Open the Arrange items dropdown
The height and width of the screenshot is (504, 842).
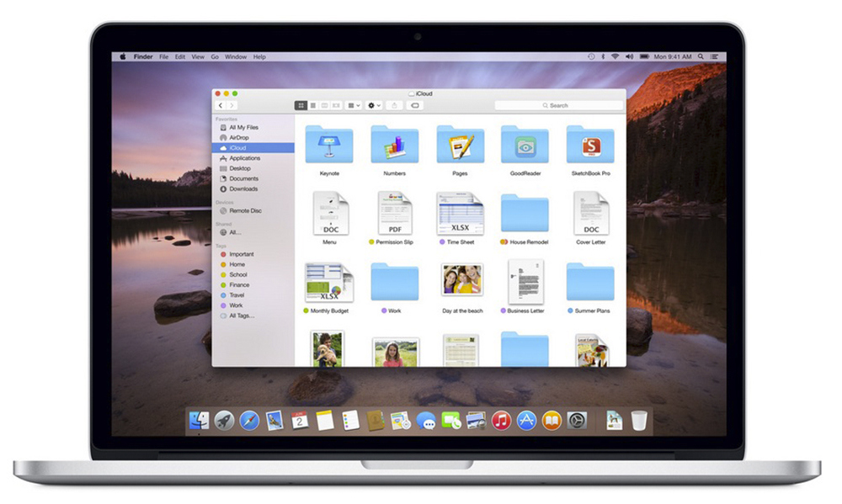click(354, 106)
